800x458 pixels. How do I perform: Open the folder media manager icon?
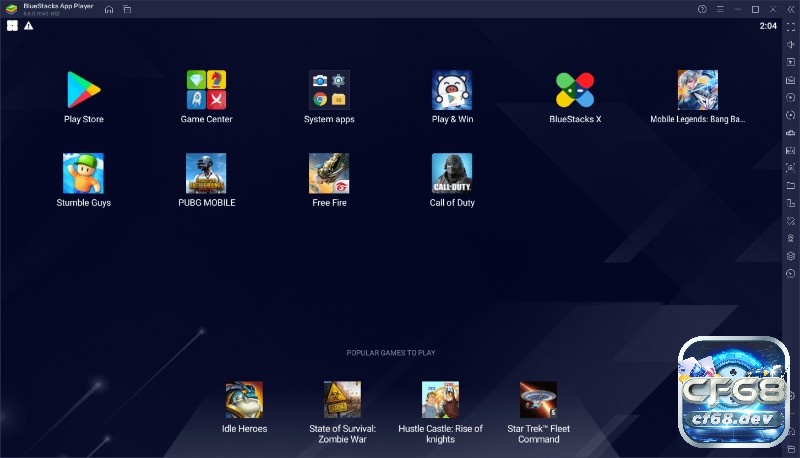[x=791, y=185]
